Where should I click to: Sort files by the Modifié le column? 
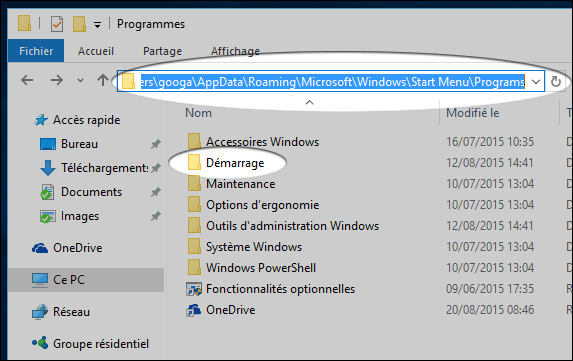473,113
